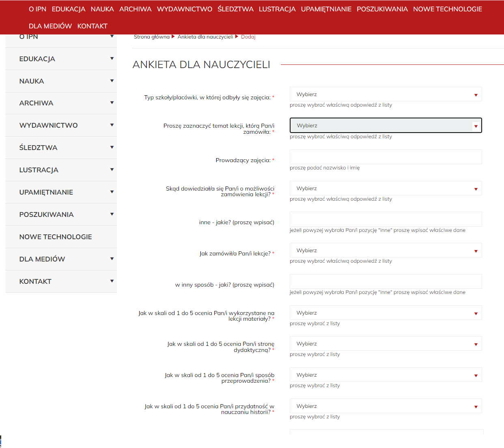504x448 pixels.
Task: Expand the KONTAKT sidebar arrow
Action: pyautogui.click(x=112, y=281)
